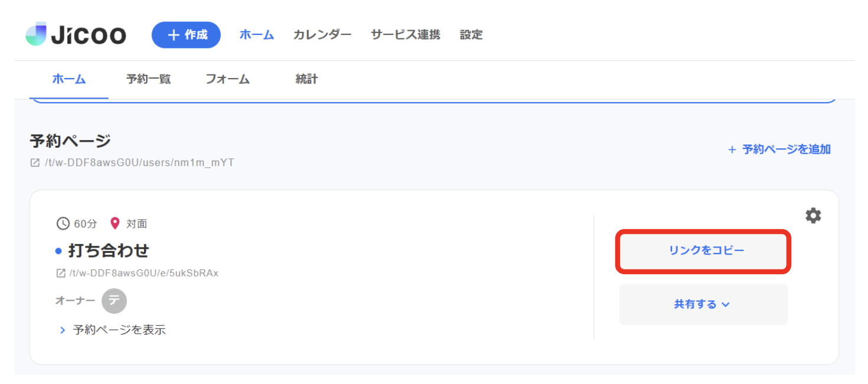
Task: Select the 統計 tab
Action: [306, 79]
